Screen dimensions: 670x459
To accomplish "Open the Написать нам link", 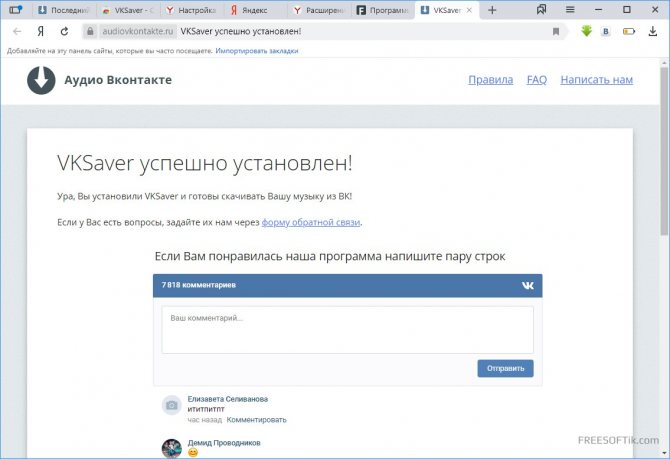I will pos(597,80).
